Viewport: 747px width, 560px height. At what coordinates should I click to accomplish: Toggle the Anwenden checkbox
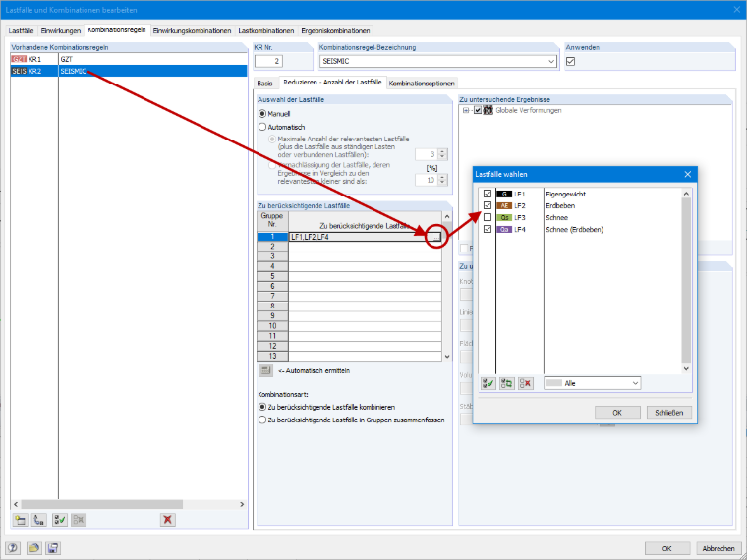[x=570, y=62]
